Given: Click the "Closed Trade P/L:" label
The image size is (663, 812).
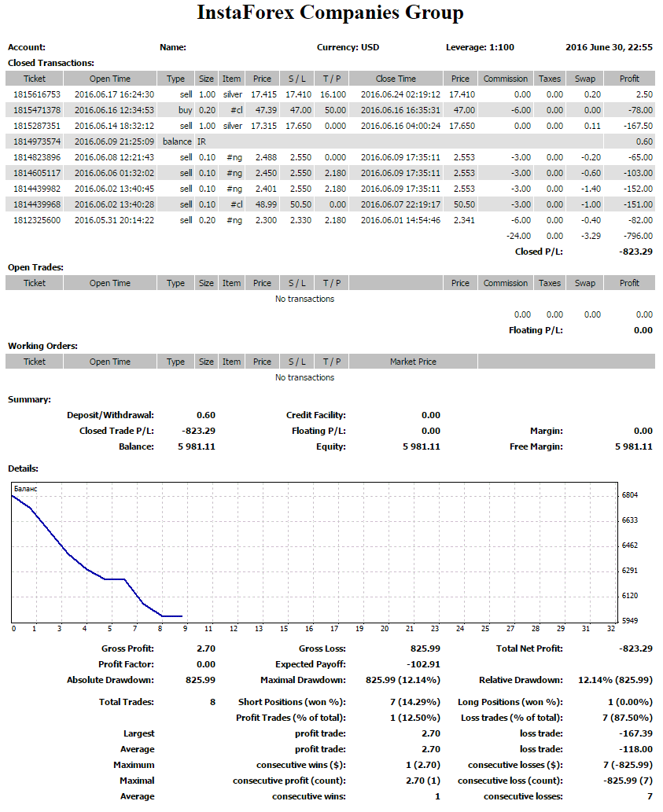Looking at the screenshot, I should click(x=116, y=431).
